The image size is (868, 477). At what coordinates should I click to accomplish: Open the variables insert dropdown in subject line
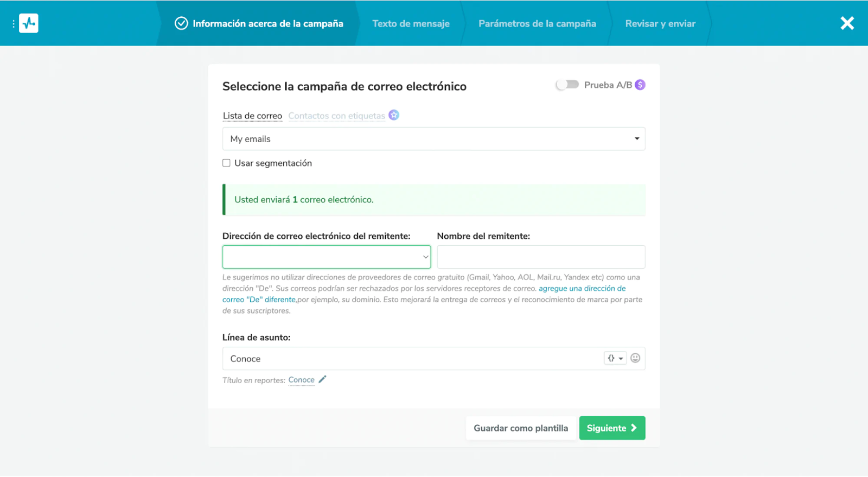point(615,358)
